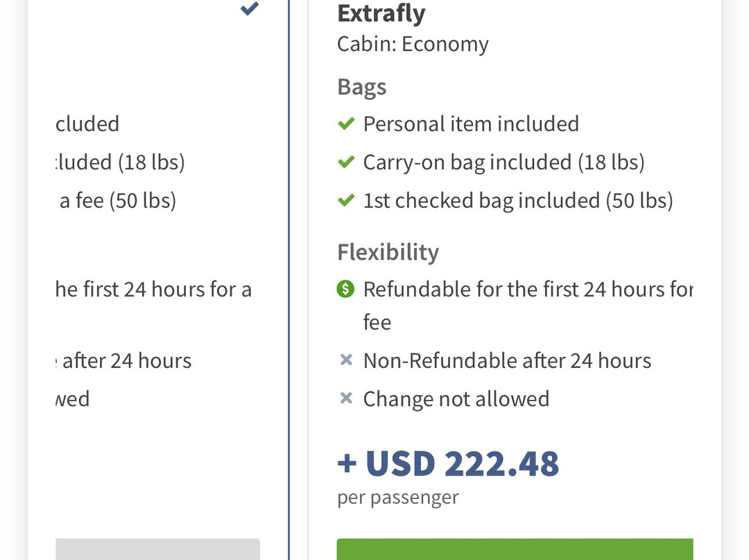Click the Bags section heading

(361, 87)
